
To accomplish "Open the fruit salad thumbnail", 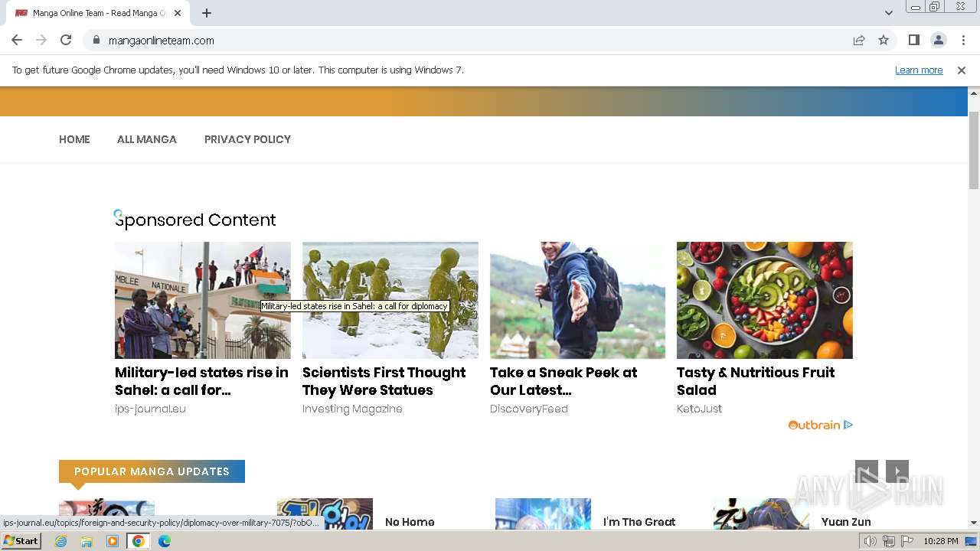I will [x=764, y=300].
